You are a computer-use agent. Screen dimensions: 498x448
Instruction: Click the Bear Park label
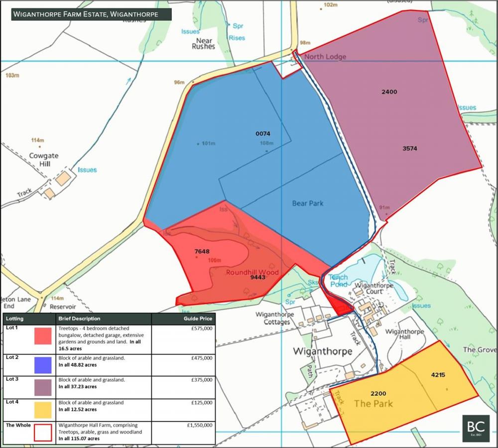(307, 203)
